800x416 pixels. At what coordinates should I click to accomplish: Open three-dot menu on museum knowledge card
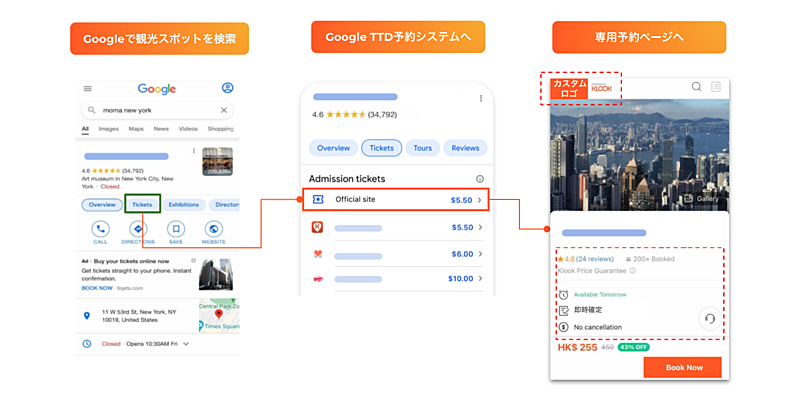tap(194, 151)
